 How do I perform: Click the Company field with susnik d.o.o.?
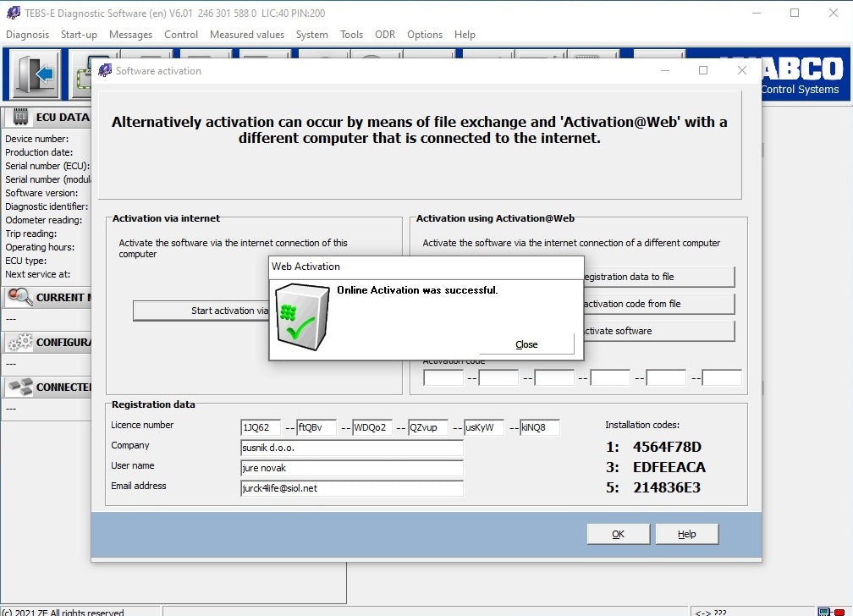point(352,448)
